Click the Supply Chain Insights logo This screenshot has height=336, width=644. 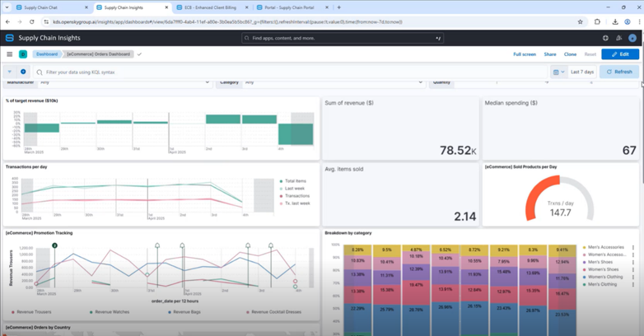10,38
